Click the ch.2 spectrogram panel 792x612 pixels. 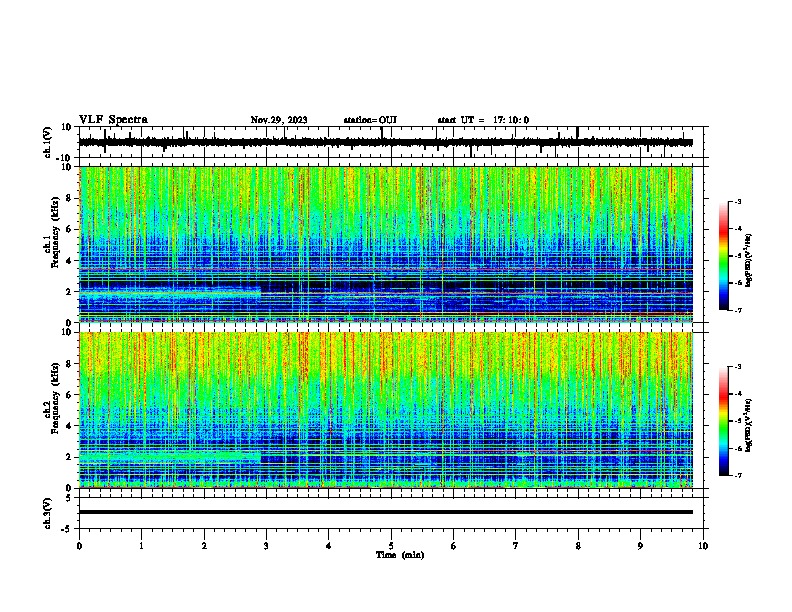tap(386, 410)
